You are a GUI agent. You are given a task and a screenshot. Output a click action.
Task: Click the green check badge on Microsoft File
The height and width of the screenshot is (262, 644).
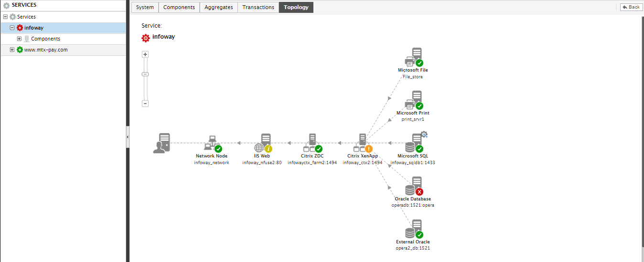419,63
